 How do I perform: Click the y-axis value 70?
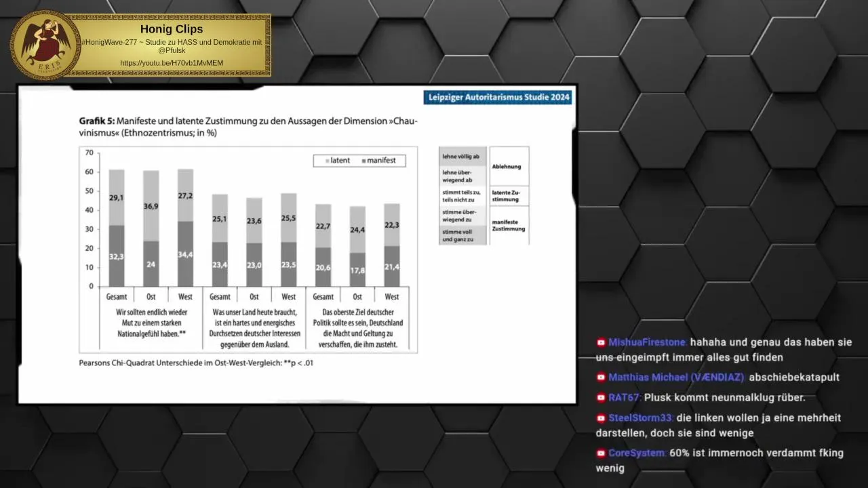[x=89, y=152]
